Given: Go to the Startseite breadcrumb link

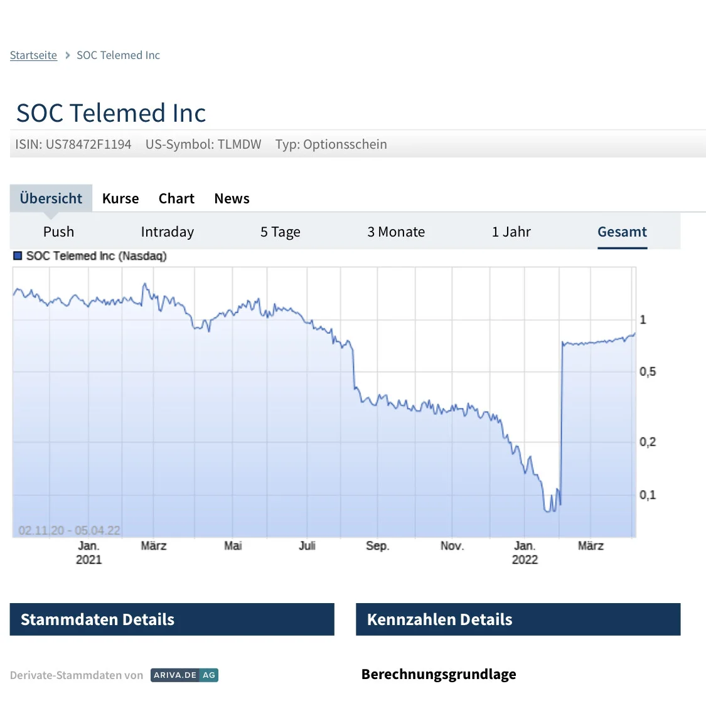Looking at the screenshot, I should point(33,55).
